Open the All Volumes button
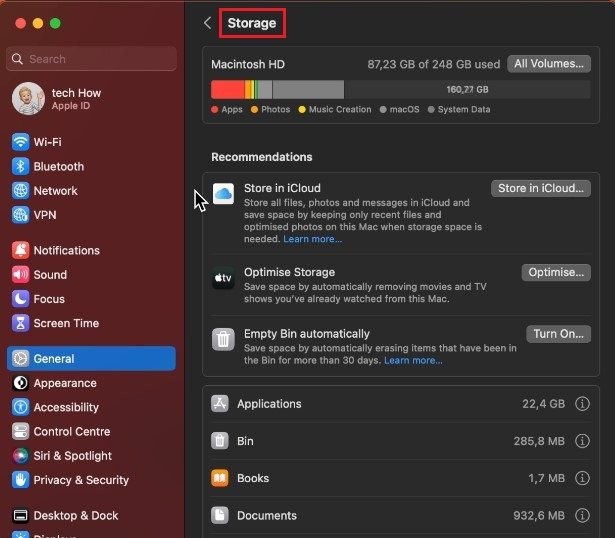The image size is (615, 538). click(x=548, y=64)
